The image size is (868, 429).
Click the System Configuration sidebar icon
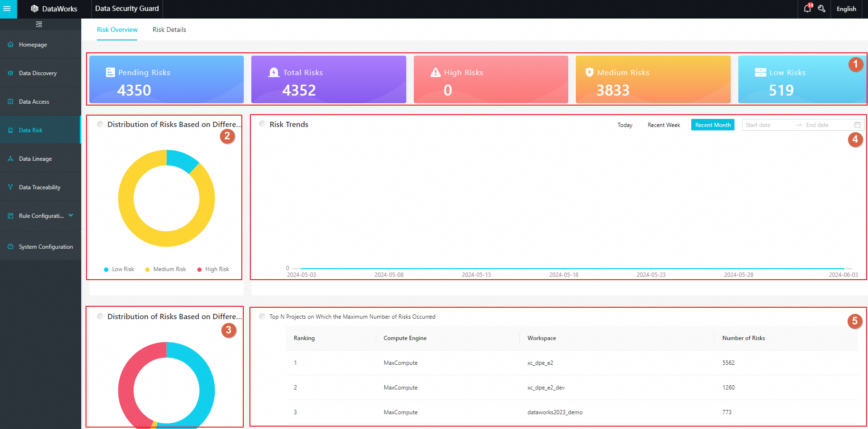[10, 247]
